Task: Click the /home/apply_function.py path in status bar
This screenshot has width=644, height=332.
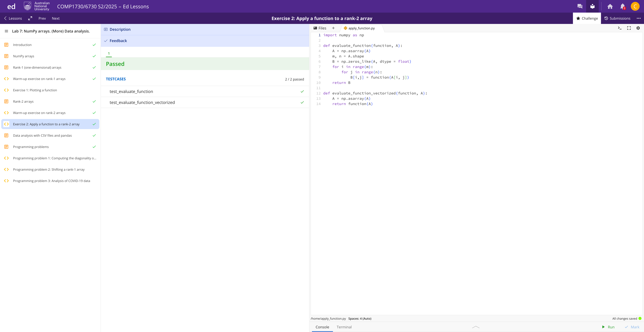Action: point(328,319)
